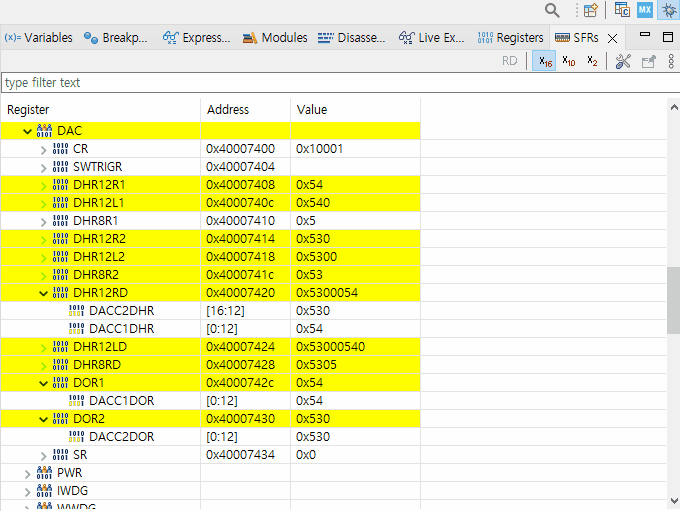Select the Debug perspective bug icon
The height and width of the screenshot is (511, 680).
pyautogui.click(x=668, y=10)
